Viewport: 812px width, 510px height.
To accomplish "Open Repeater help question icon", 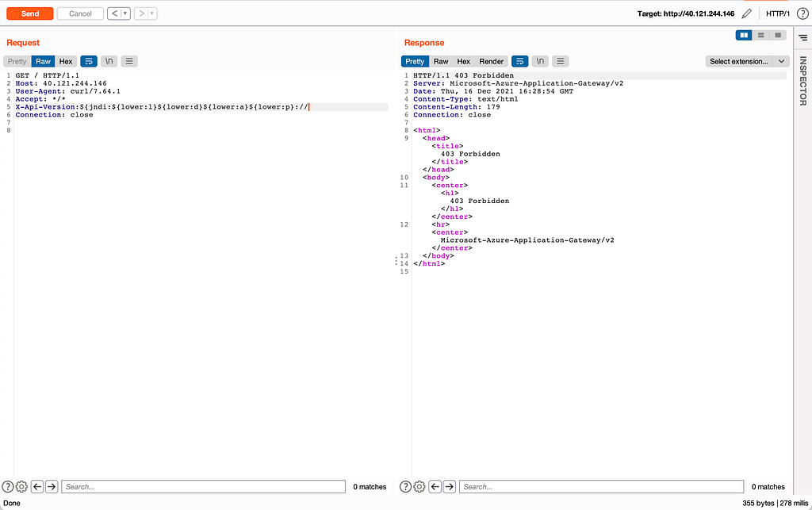I will pos(802,13).
